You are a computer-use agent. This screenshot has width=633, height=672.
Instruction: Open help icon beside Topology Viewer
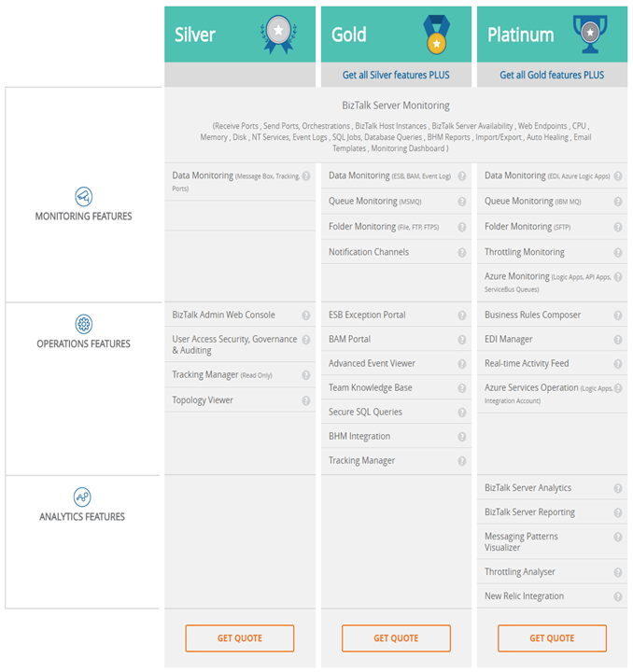pyautogui.click(x=306, y=400)
